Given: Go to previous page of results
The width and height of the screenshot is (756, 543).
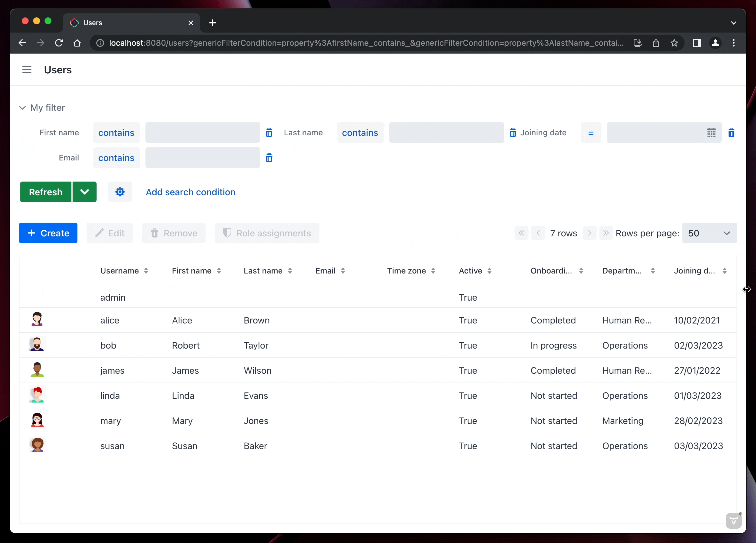Looking at the screenshot, I should coord(538,233).
